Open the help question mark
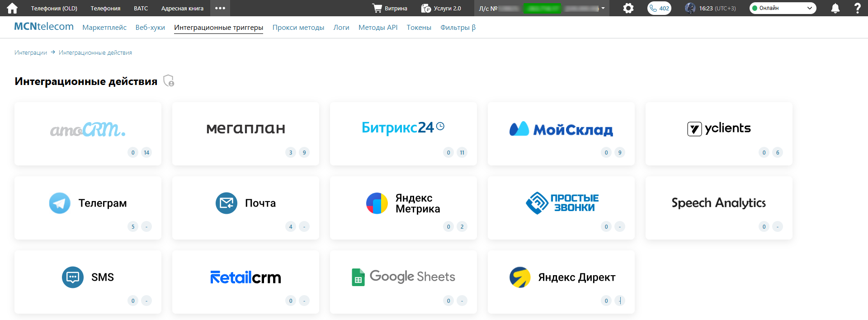868x320 pixels. (857, 8)
